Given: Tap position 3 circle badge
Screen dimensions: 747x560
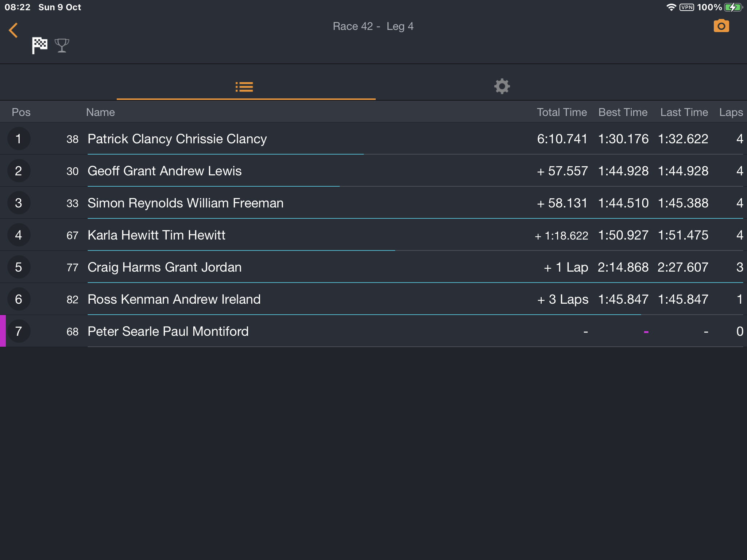Looking at the screenshot, I should 19,203.
